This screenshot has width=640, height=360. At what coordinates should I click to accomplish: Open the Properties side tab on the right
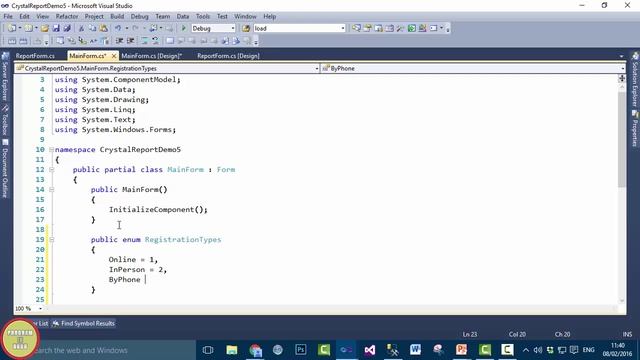click(635, 129)
